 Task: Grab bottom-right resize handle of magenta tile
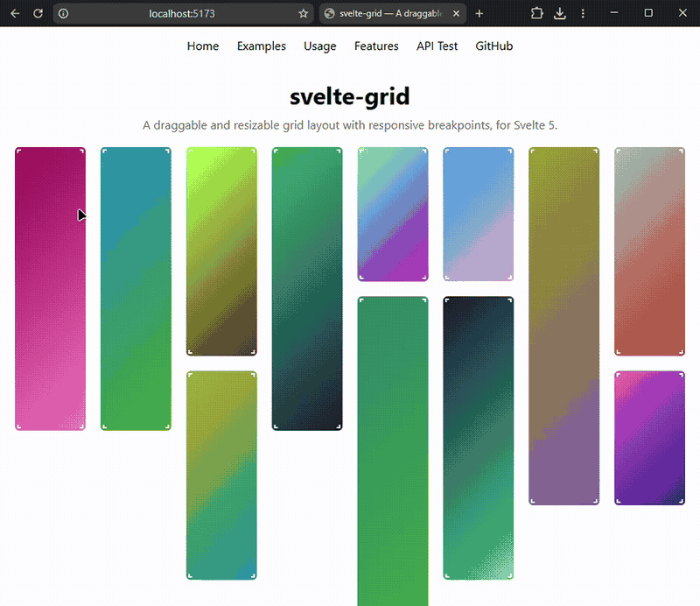(81, 426)
